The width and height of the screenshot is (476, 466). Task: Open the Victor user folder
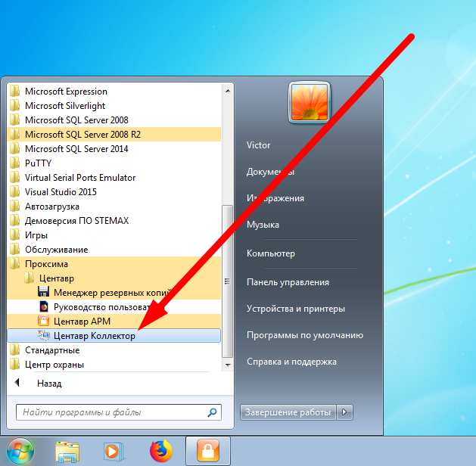tap(258, 145)
